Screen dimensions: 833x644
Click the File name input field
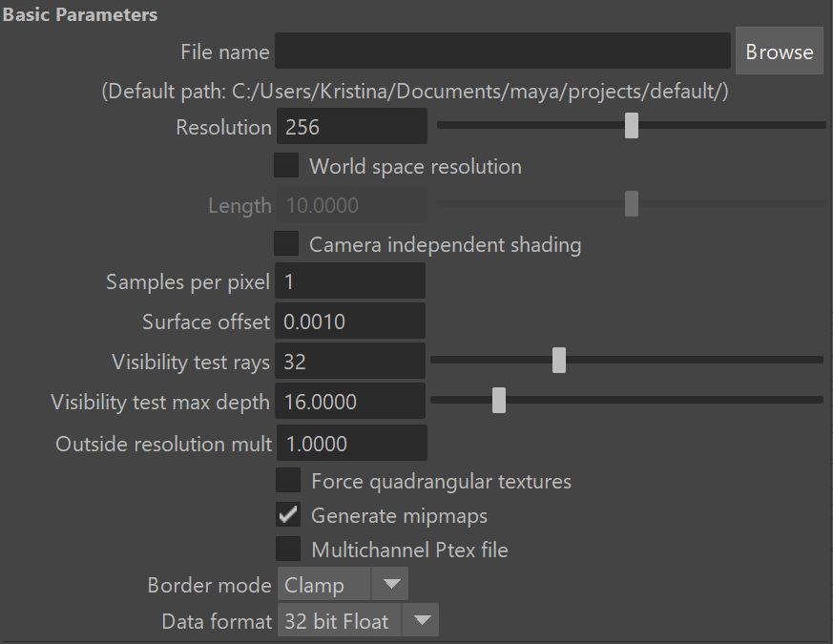point(503,51)
